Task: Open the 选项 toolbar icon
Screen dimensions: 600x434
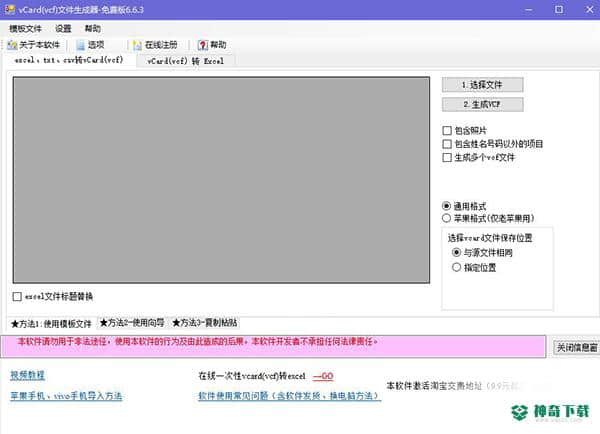Action: (x=81, y=45)
